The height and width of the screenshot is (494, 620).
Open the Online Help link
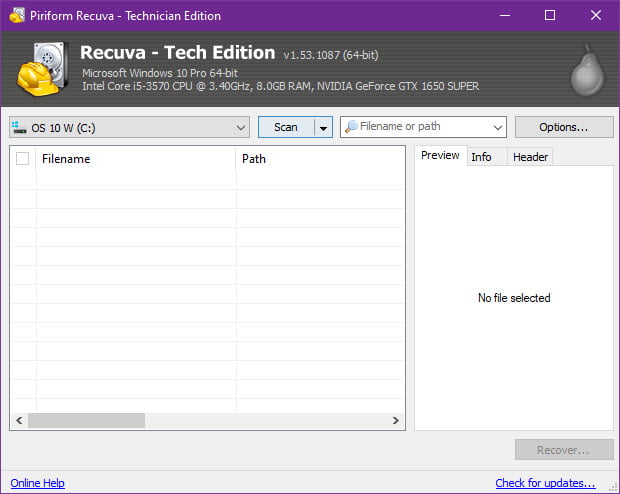pos(38,483)
